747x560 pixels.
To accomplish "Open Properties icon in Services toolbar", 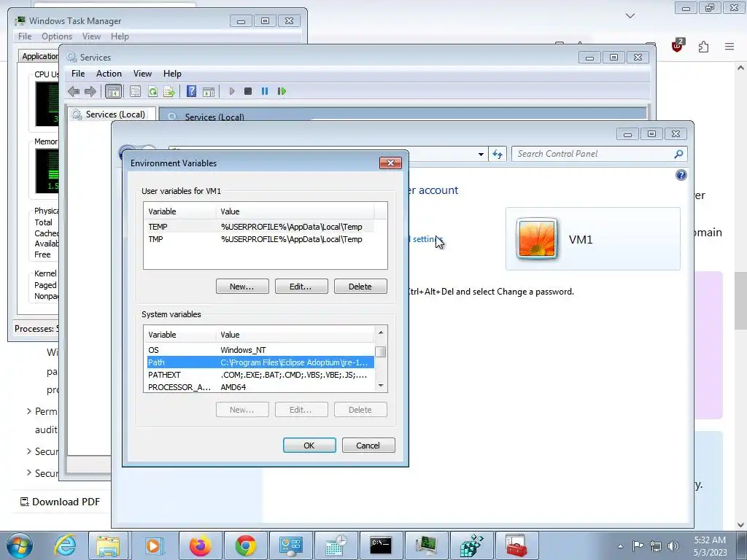I will (x=135, y=91).
